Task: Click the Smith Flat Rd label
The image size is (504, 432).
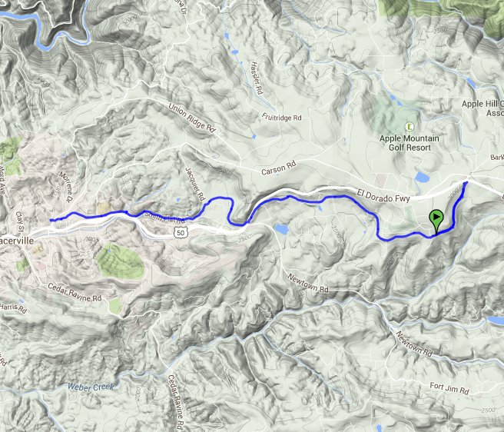Action: coord(165,218)
